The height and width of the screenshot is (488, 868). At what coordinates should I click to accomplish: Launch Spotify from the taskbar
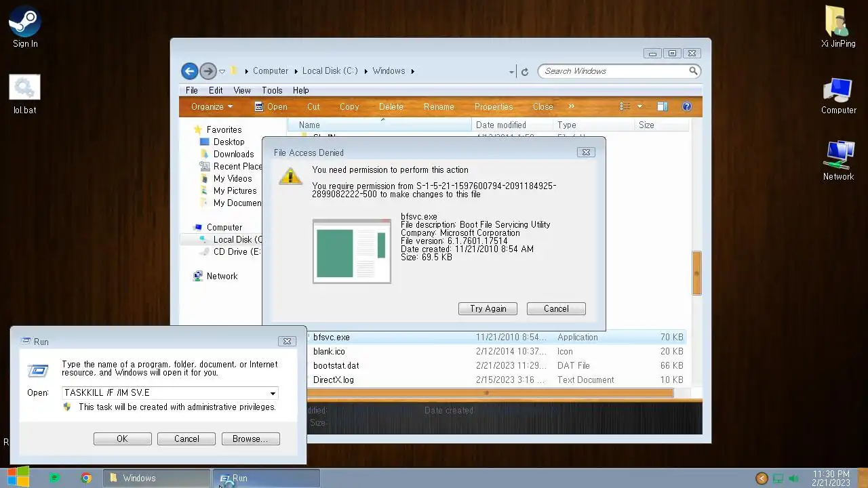[x=55, y=478]
